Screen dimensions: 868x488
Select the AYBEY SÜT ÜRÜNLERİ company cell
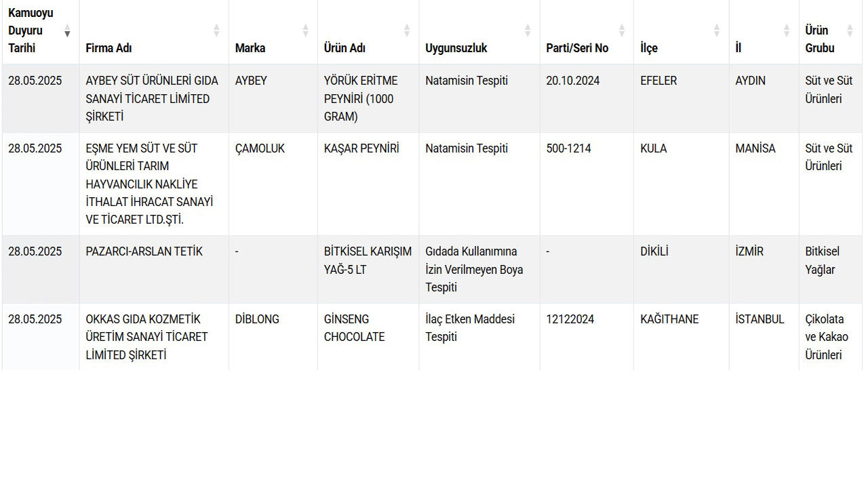pos(152,98)
